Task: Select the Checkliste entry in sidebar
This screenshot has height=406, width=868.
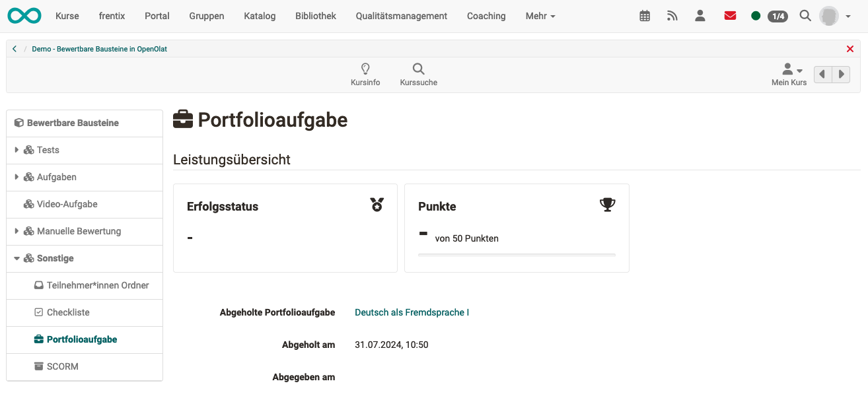Action: (68, 312)
